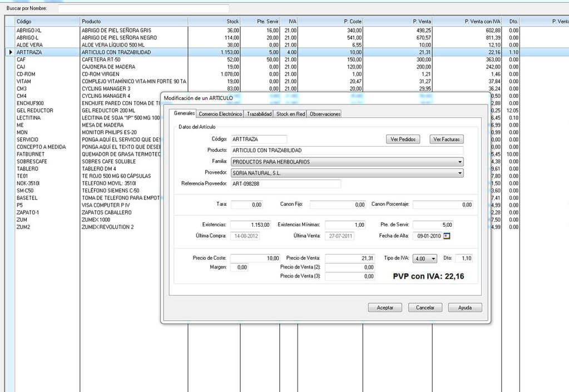The height and width of the screenshot is (392, 569).
Task: Click the Producto column header
Action: pos(133,21)
